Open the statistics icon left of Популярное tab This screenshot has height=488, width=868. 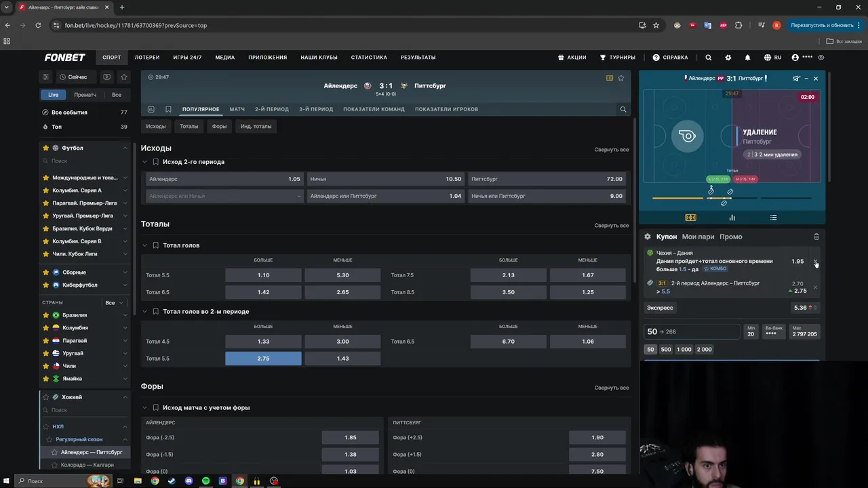pos(151,109)
